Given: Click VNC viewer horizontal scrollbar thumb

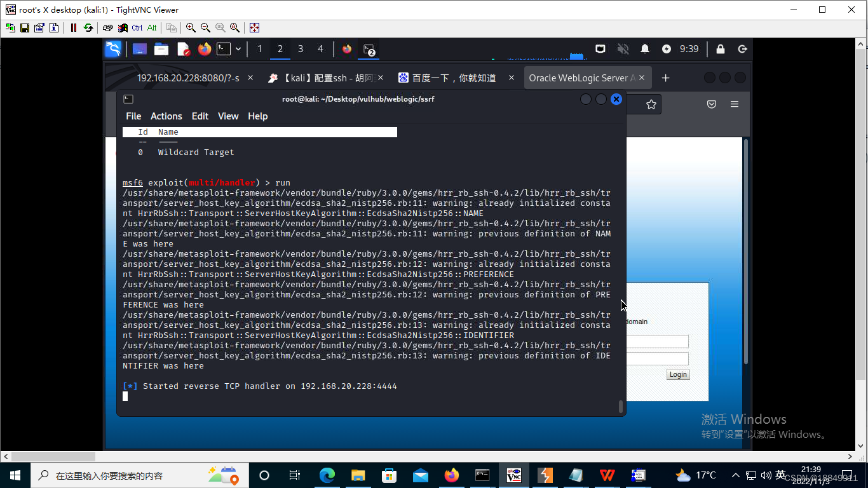Looking at the screenshot, I should coord(53,456).
